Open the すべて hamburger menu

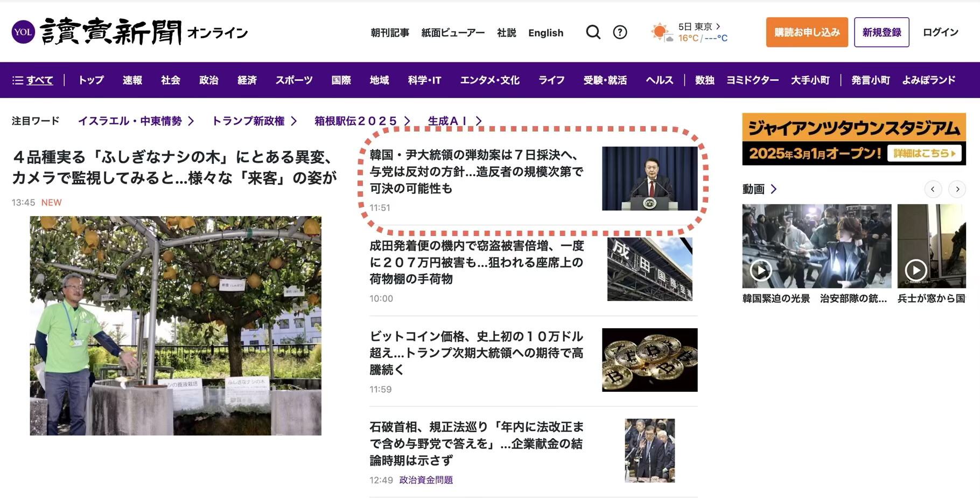pyautogui.click(x=33, y=80)
